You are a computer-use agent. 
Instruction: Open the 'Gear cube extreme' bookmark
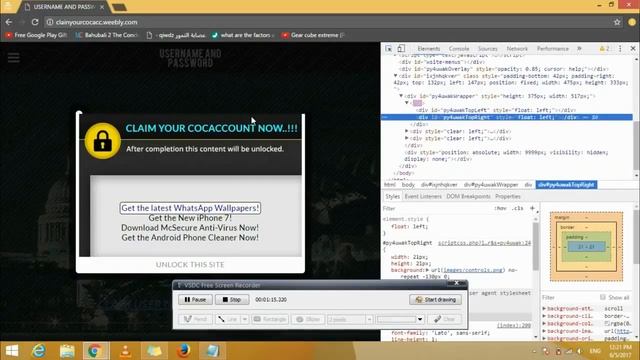[313, 35]
